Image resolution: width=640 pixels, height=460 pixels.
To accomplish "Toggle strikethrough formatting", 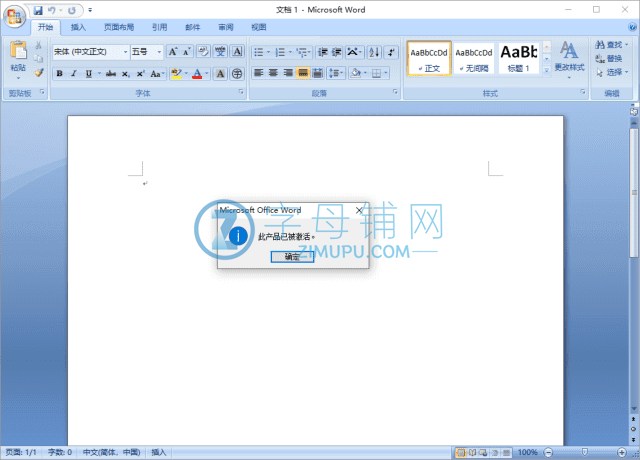I will pos(111,73).
